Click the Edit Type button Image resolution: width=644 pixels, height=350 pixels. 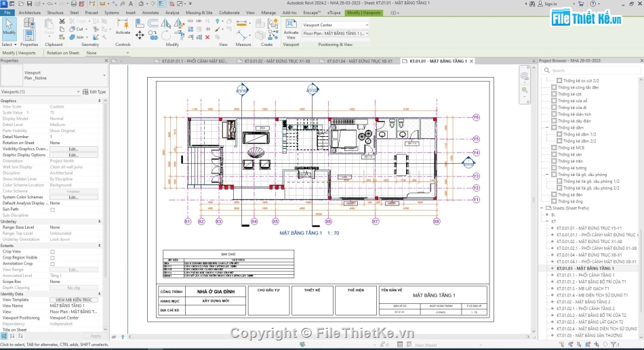(94, 92)
